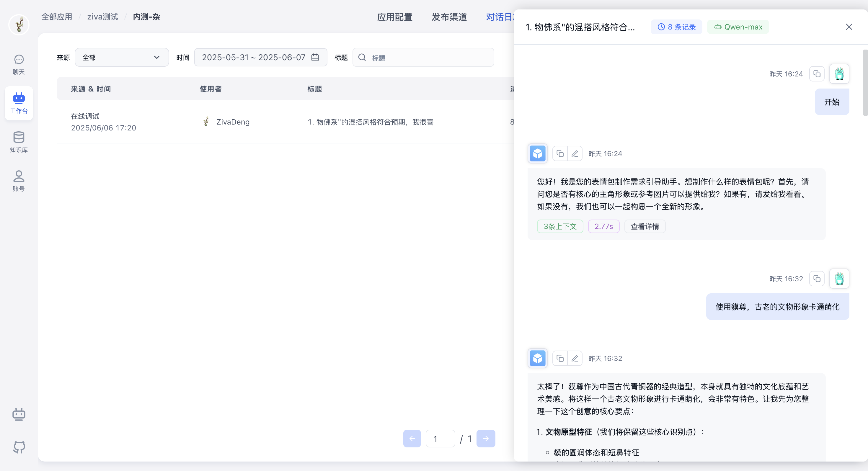This screenshot has height=471, width=868.
Task: Click the ZivaDeng user name
Action: click(x=233, y=122)
